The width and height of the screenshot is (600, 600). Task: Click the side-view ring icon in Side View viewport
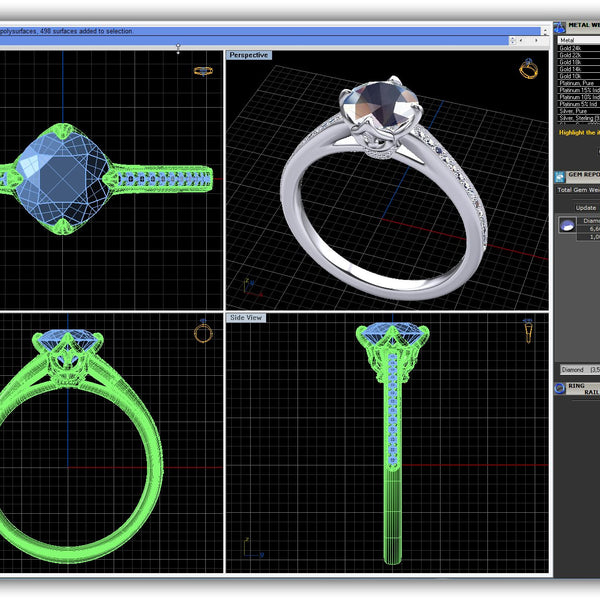(528, 331)
